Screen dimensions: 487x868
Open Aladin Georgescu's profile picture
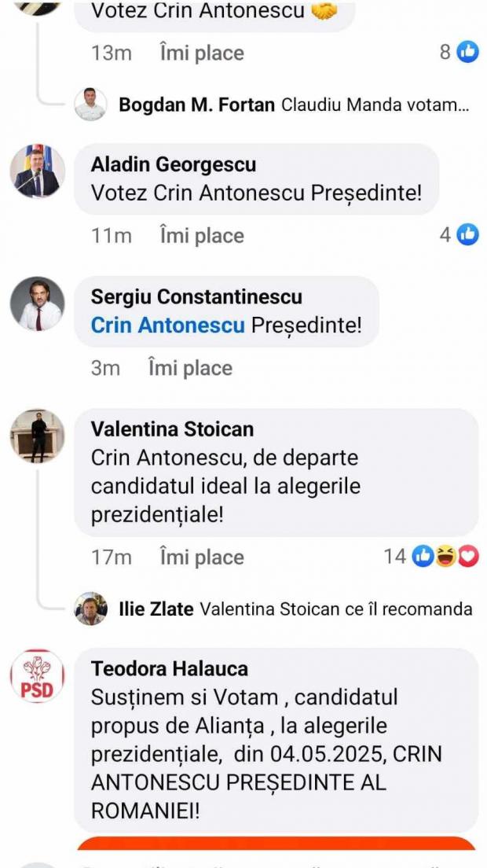(x=37, y=171)
